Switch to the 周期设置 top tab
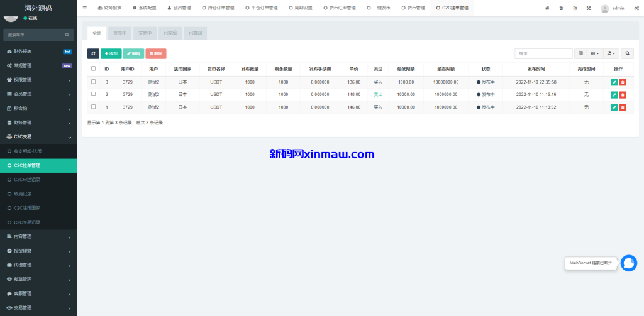The image size is (644, 316). click(x=301, y=8)
